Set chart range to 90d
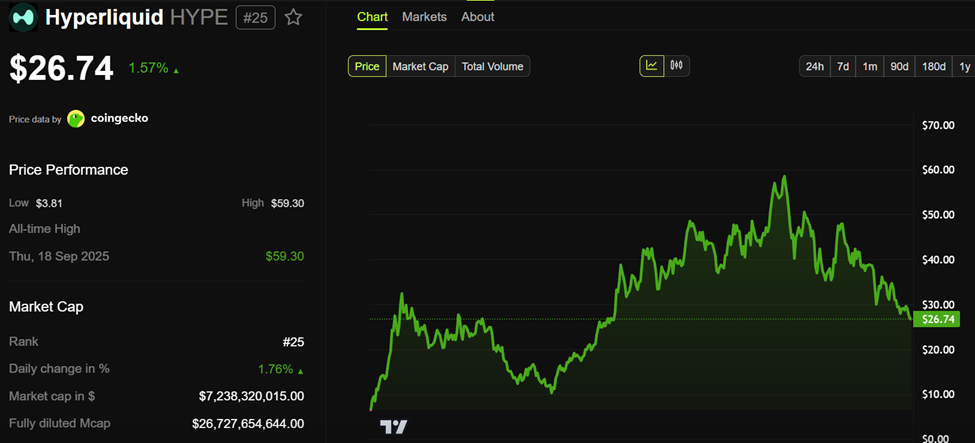 pyautogui.click(x=900, y=67)
